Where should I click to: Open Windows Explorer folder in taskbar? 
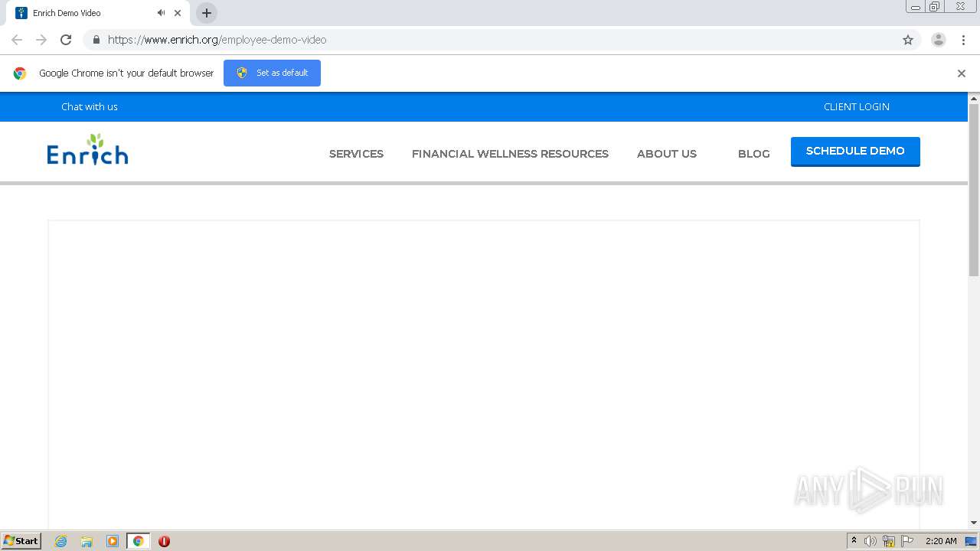pos(87,541)
